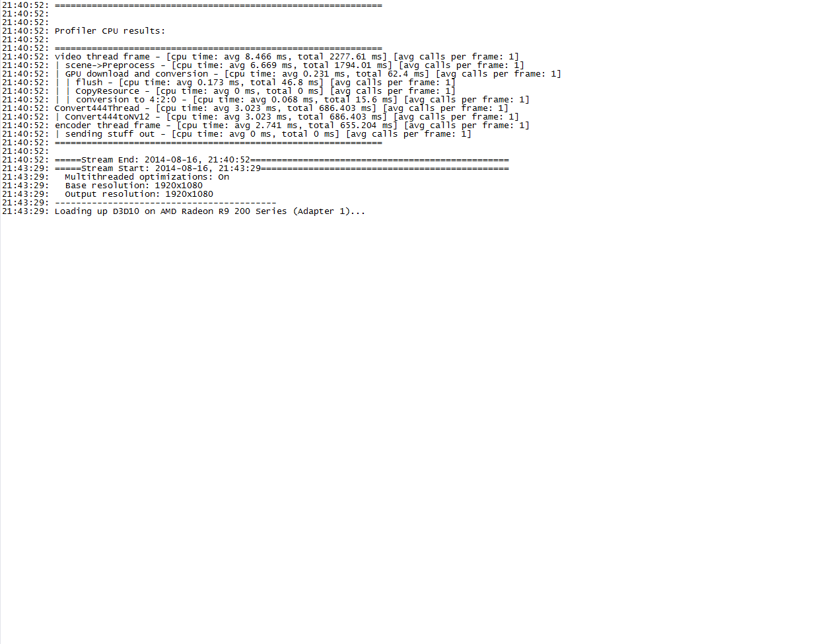Click the 'Stream Start: 2014-08-16' line
828x644 pixels.
click(x=282, y=168)
